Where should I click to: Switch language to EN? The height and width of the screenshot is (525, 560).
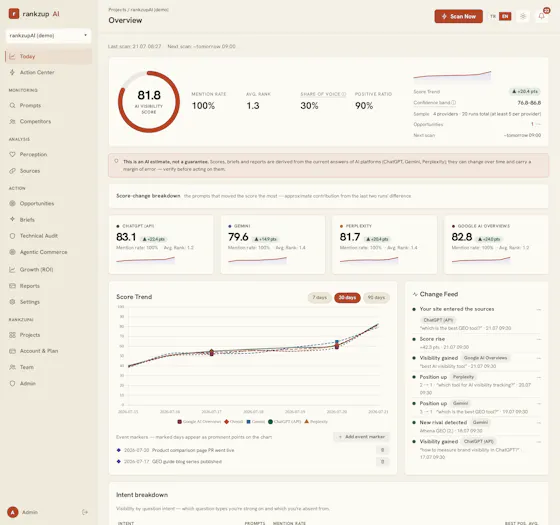[x=505, y=16]
